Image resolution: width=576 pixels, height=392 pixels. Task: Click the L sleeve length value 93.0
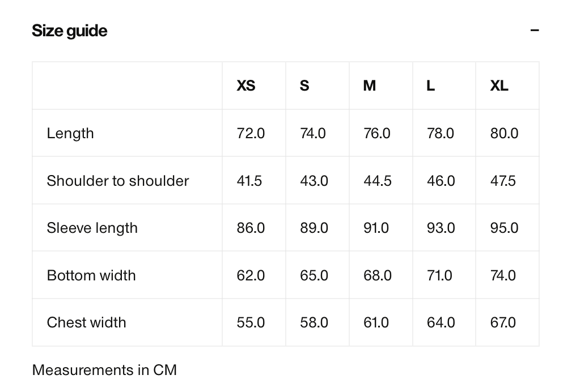coord(441,228)
